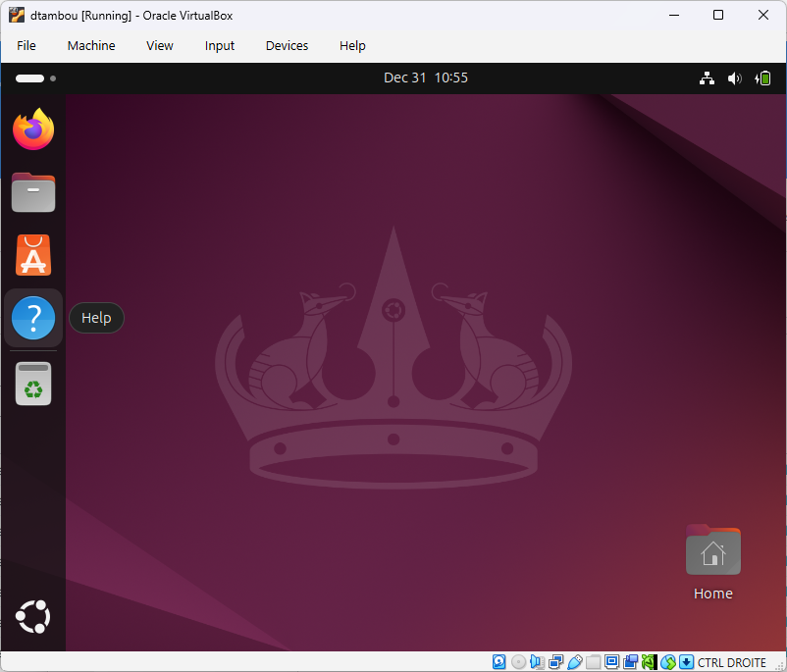Launch Firefox from the Ubuntu dock
The width and height of the screenshot is (787, 672).
(33, 129)
